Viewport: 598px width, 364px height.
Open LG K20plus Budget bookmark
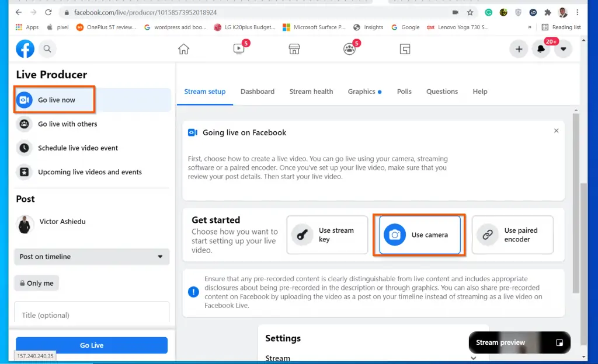pos(245,27)
